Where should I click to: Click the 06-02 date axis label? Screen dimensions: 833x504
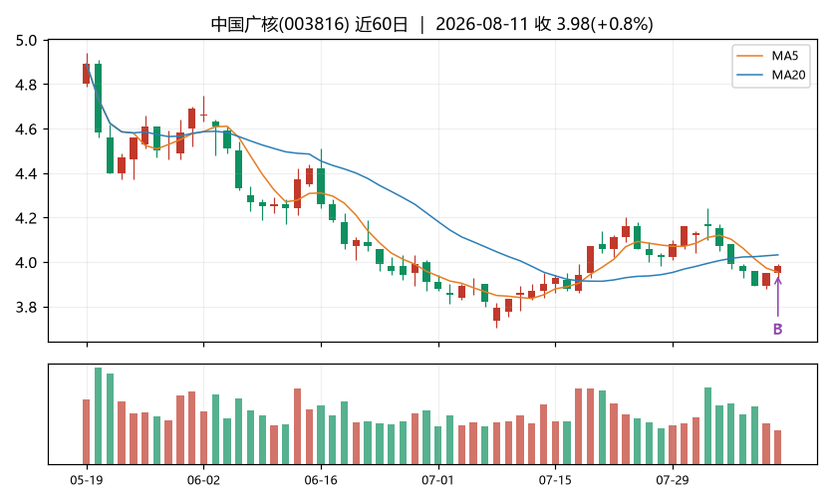click(x=203, y=481)
